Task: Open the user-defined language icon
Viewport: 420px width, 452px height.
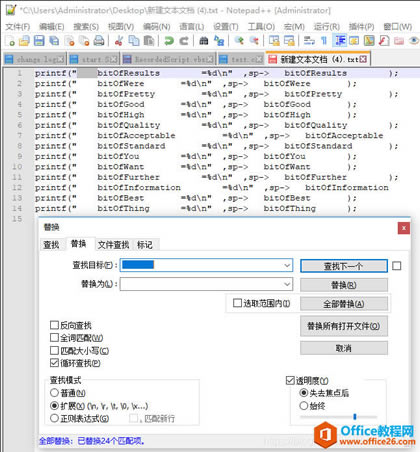Action: (354, 41)
